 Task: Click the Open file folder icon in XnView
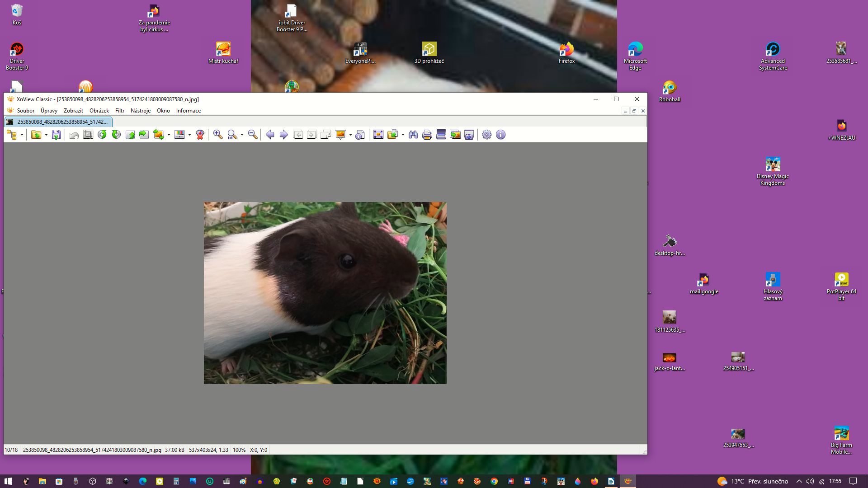coord(36,135)
